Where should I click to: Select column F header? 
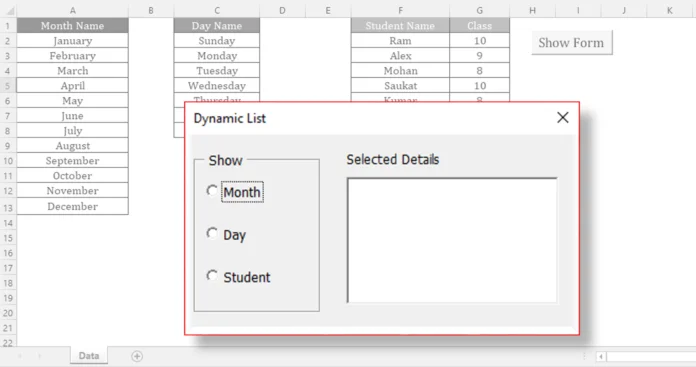pyautogui.click(x=400, y=10)
